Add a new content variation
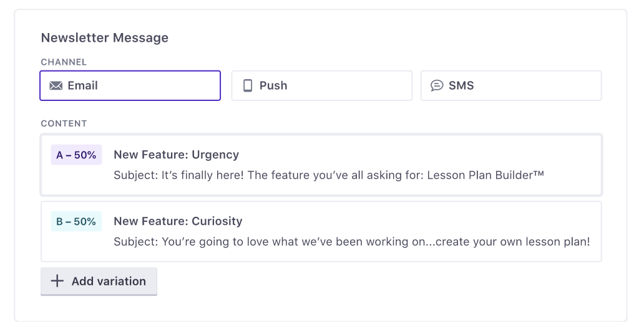644x334 pixels. coord(99,282)
